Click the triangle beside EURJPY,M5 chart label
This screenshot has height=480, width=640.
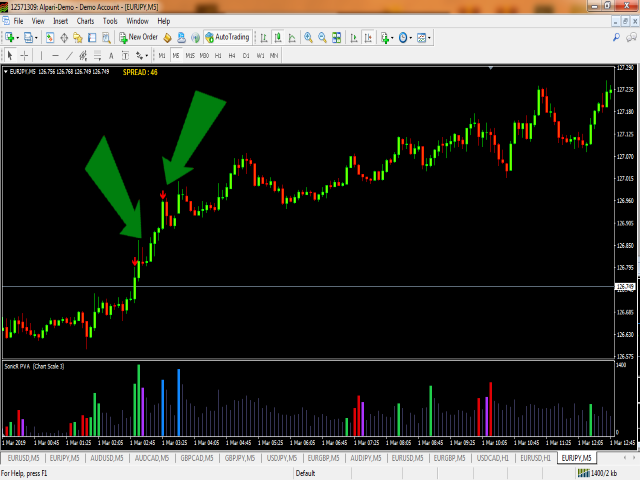click(x=6, y=71)
